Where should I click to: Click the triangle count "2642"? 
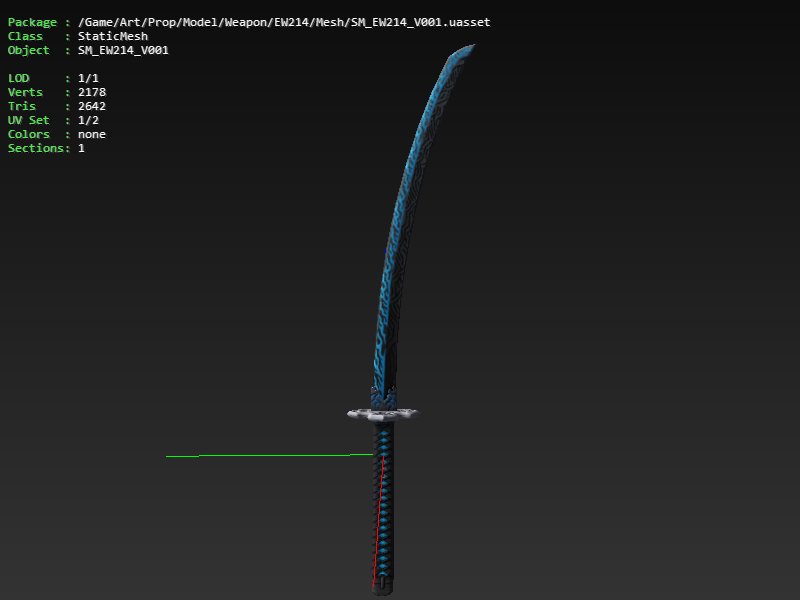pos(92,106)
